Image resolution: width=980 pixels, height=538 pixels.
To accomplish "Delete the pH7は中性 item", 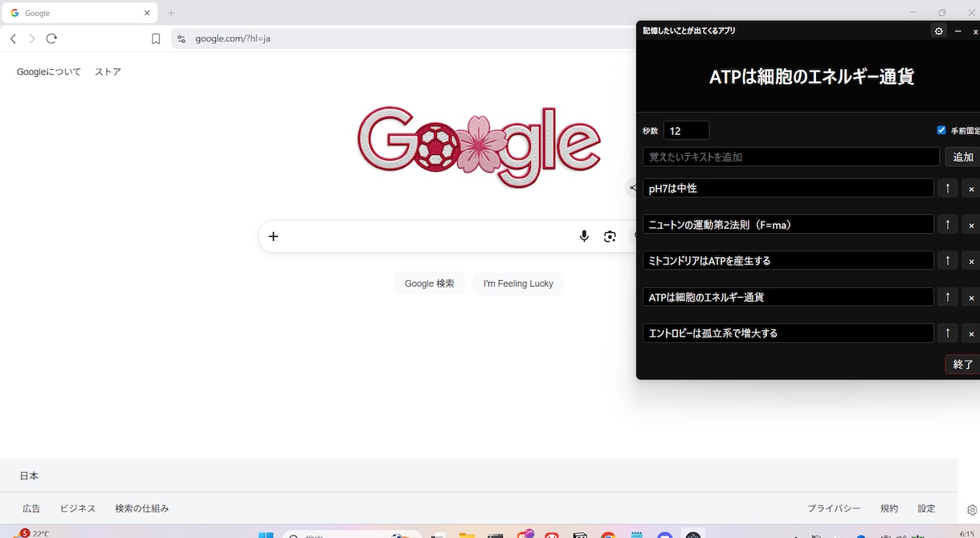I will tap(971, 189).
